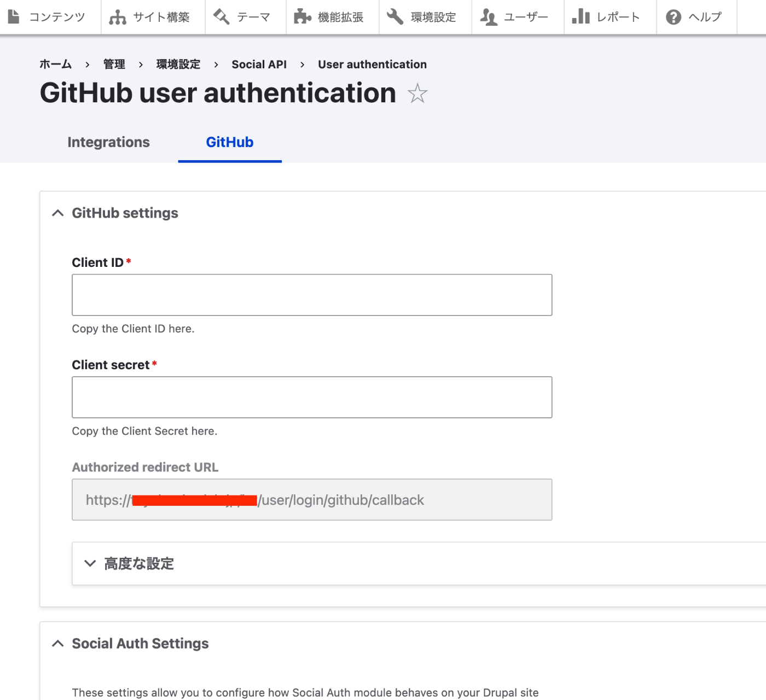Click the Authorized redirect URL field
The image size is (766, 700).
pos(312,500)
